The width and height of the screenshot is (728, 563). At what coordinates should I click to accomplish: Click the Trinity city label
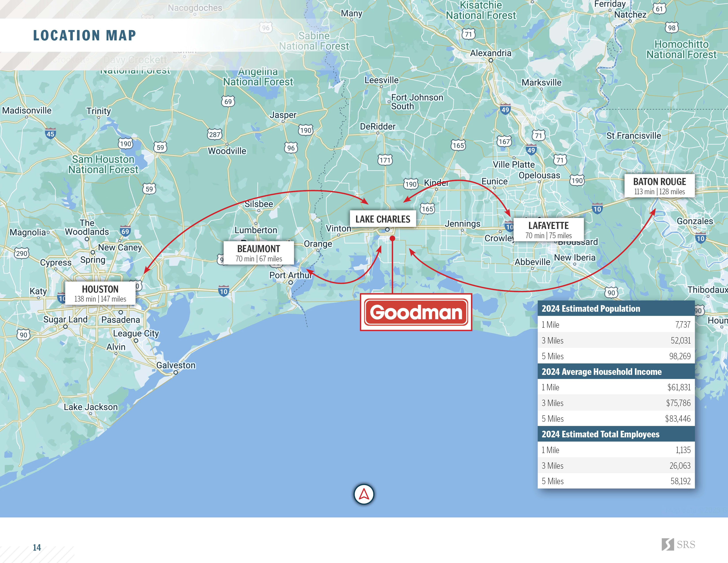pos(98,111)
